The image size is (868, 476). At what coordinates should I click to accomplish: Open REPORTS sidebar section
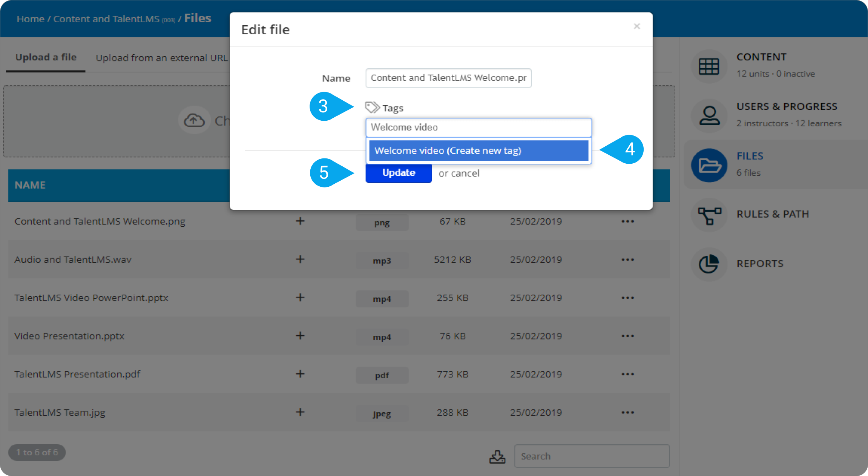[760, 263]
